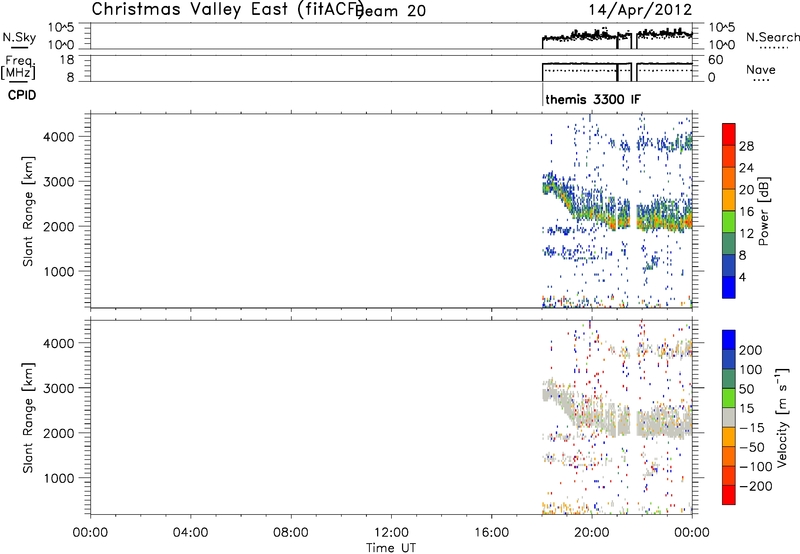Click the 'Time UT' axis label
The image size is (800, 554).
point(391,548)
